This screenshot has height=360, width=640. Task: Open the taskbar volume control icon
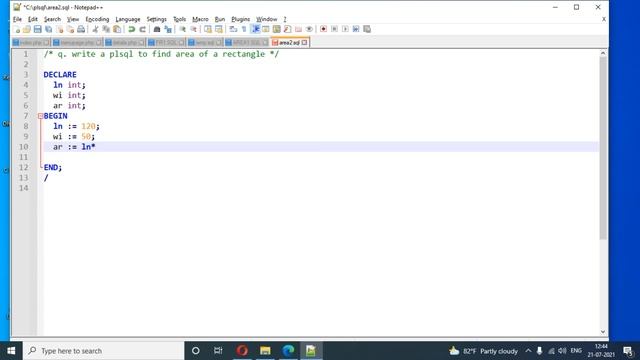(x=562, y=351)
